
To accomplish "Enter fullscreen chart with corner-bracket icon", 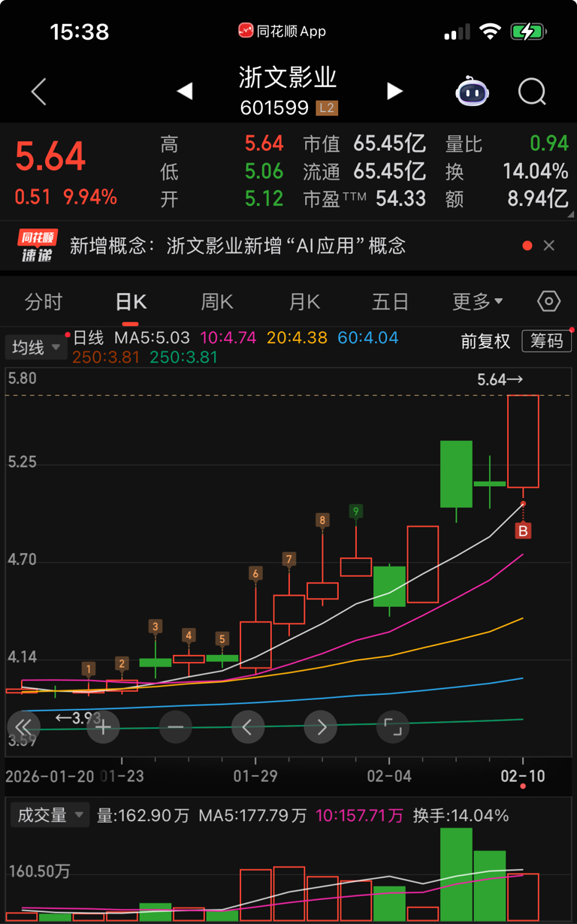I will (x=393, y=727).
